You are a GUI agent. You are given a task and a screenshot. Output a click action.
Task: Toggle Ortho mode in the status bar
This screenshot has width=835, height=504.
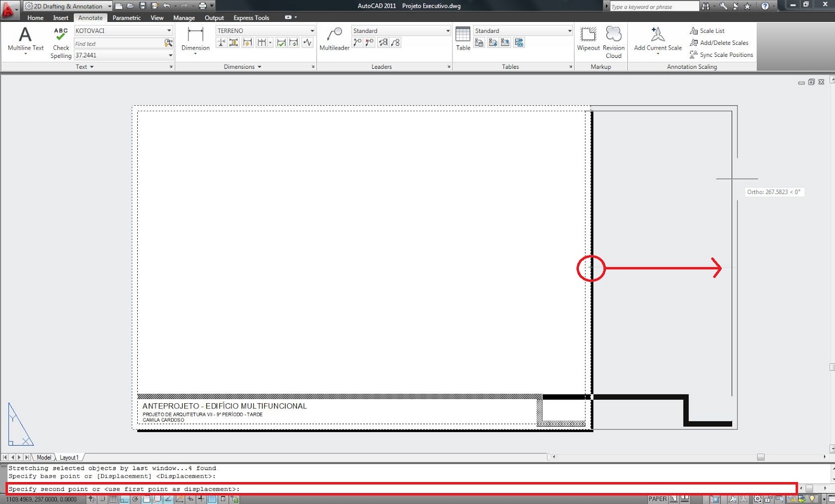tap(124, 499)
